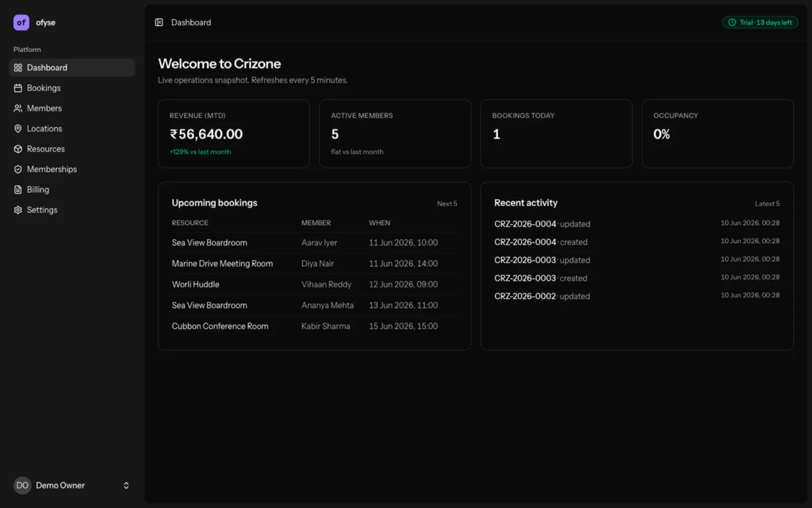Click the DO avatar
The height and width of the screenshot is (508, 812).
point(22,485)
